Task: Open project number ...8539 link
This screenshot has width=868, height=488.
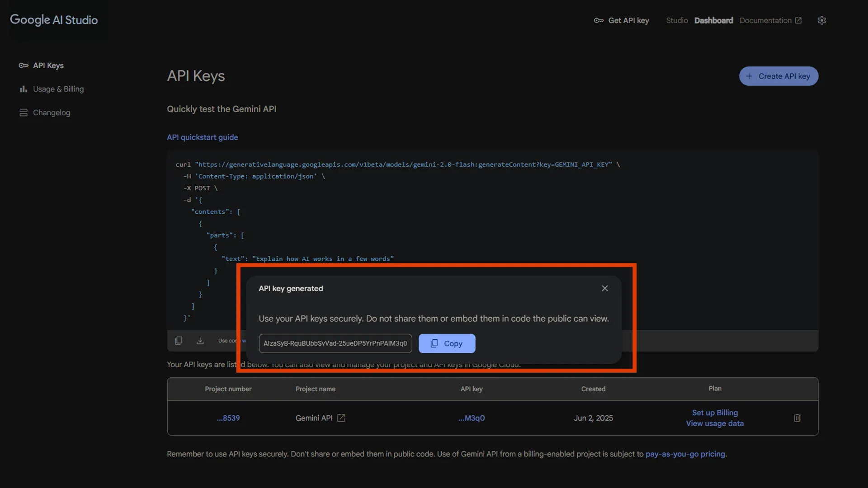Action: coord(228,418)
